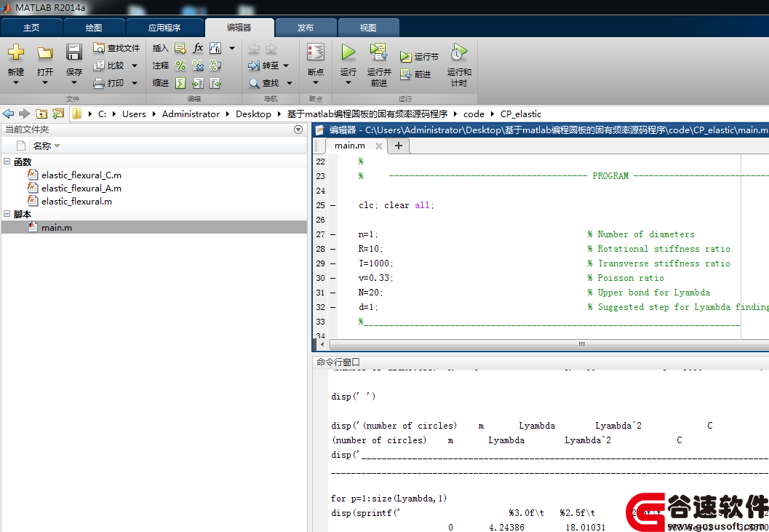Switch to the 绘图 (Plots) tab
Image resolution: width=769 pixels, height=532 pixels.
94,28
